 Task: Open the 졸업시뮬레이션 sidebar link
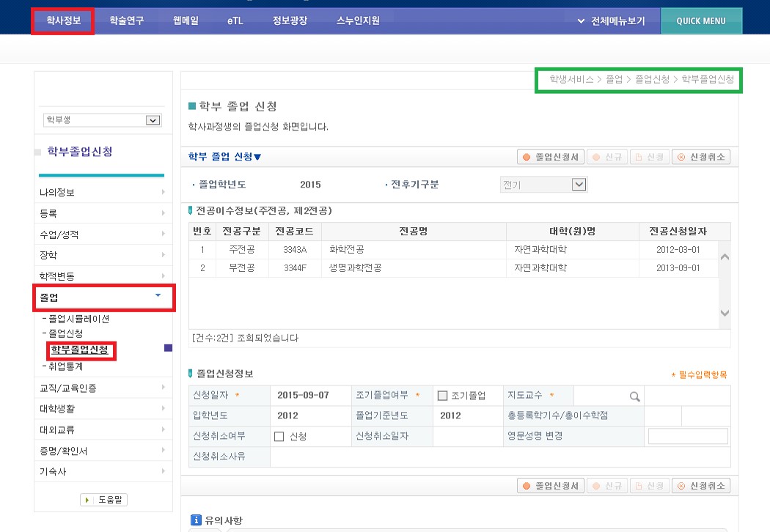(x=79, y=319)
